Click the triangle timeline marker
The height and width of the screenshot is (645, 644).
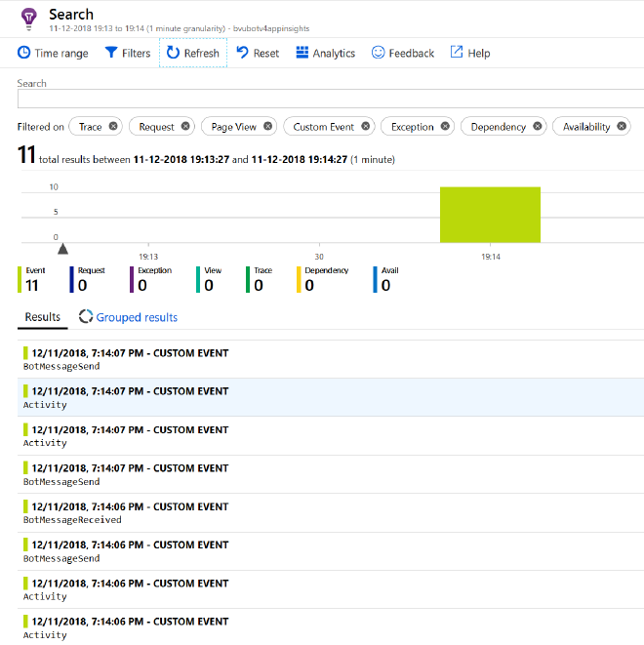[x=63, y=249]
